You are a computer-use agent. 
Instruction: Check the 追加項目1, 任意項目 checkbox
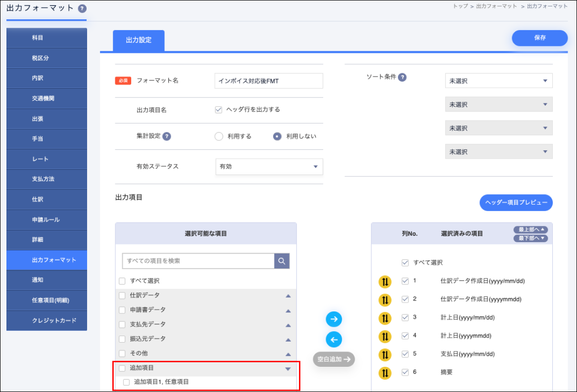tap(127, 382)
